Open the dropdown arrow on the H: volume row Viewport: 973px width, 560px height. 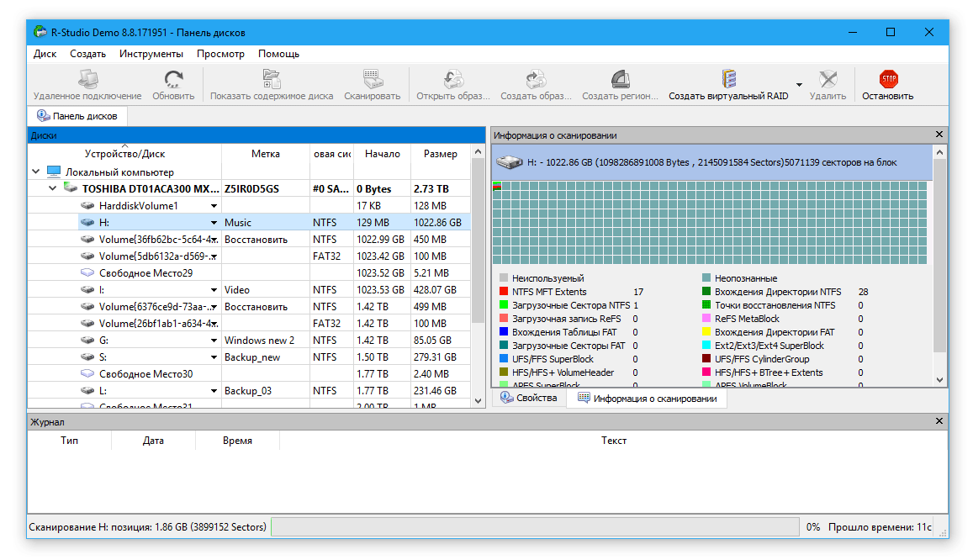[x=214, y=223]
